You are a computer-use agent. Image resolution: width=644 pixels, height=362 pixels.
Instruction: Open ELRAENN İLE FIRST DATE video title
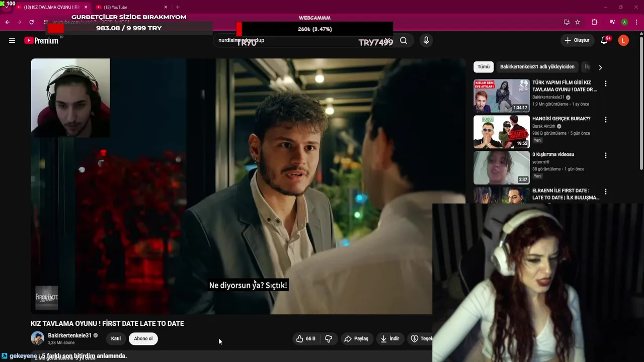click(x=566, y=194)
